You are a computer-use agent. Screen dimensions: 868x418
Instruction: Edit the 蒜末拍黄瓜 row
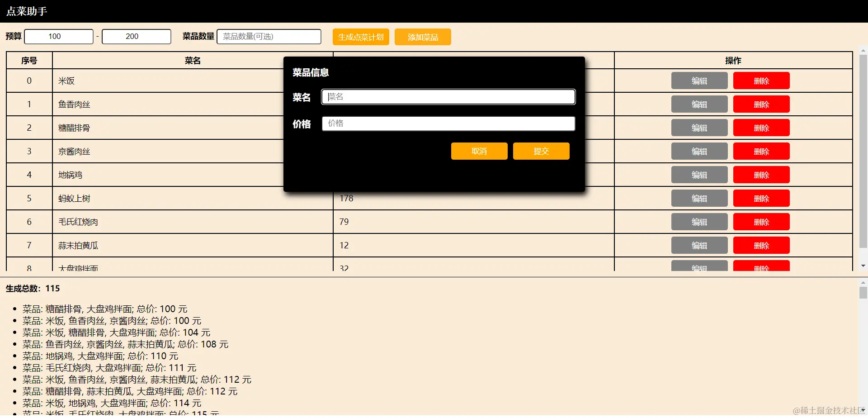pos(699,246)
